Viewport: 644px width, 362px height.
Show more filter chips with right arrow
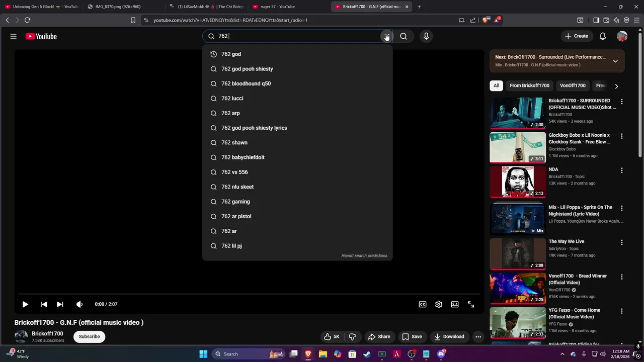616,86
